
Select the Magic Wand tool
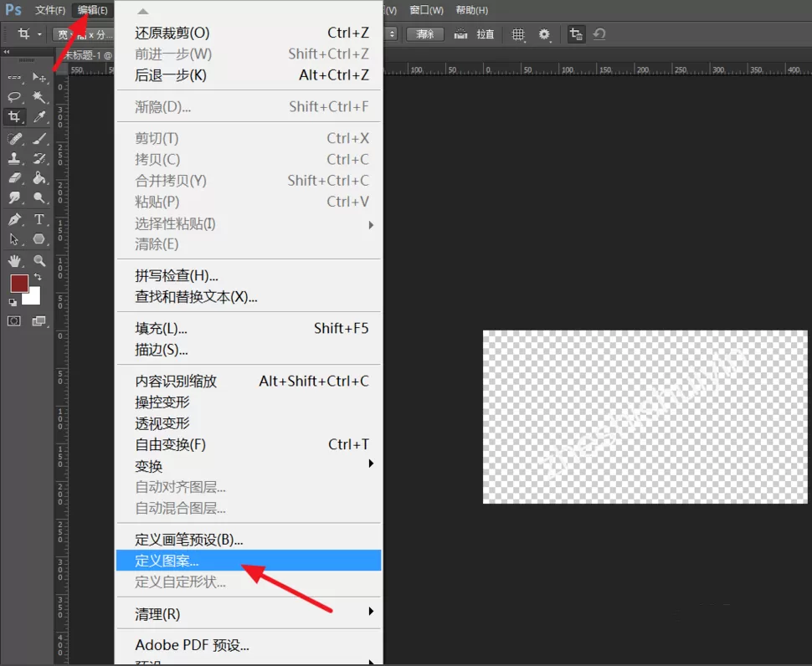[x=39, y=97]
